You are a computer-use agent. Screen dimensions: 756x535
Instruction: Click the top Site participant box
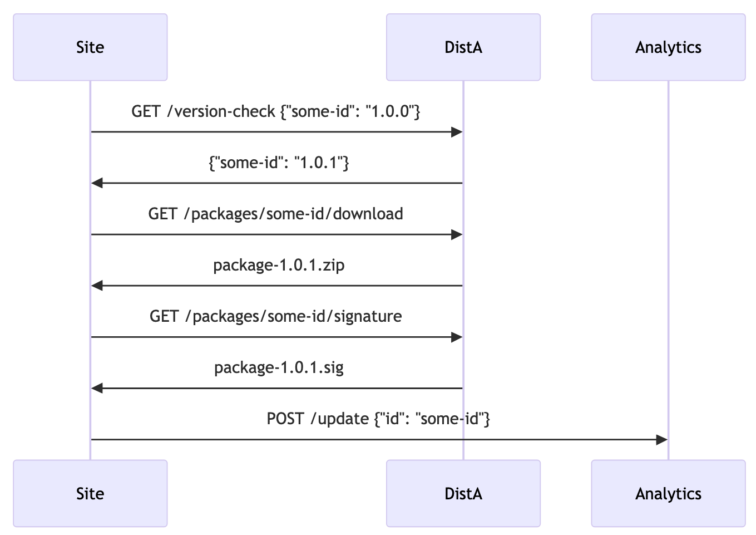coord(90,47)
